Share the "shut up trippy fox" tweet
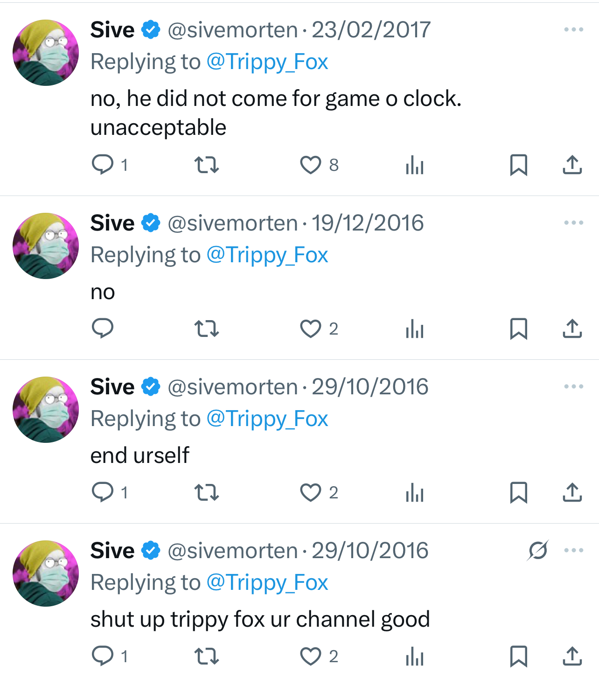Image resolution: width=599 pixels, height=700 pixels. pos(572,657)
